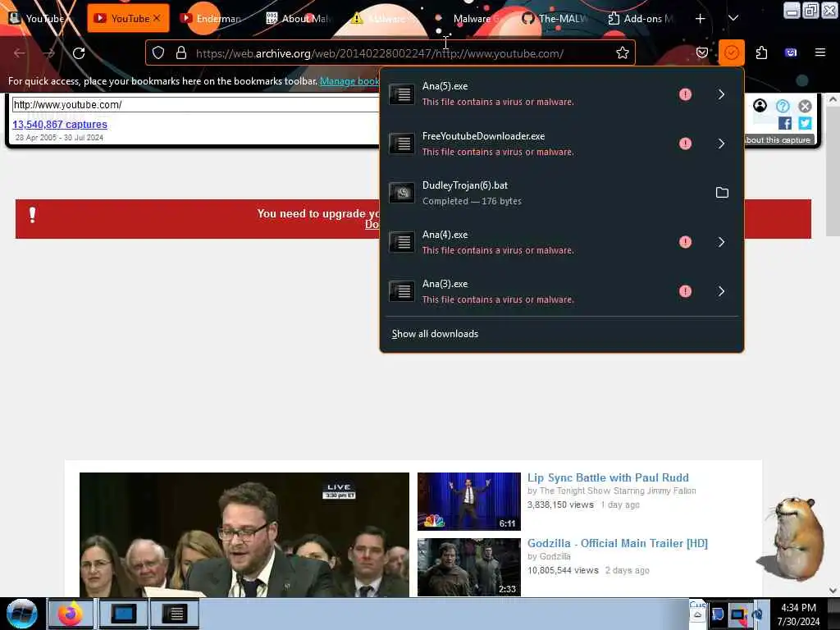View site security padlock info
840x630 pixels.
point(181,53)
